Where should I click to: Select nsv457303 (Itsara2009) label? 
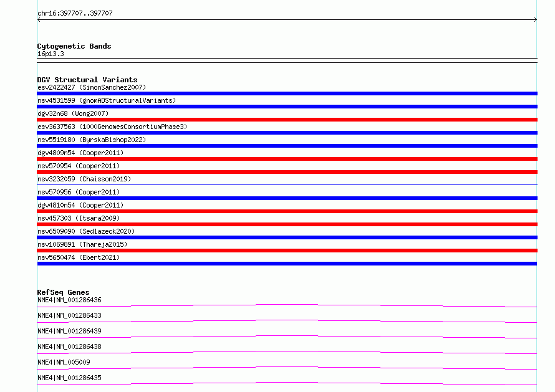pyautogui.click(x=79, y=218)
